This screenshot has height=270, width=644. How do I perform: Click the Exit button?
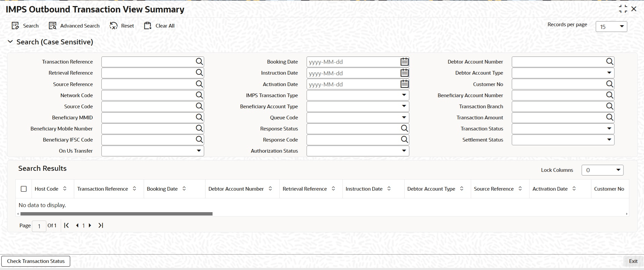pyautogui.click(x=633, y=261)
